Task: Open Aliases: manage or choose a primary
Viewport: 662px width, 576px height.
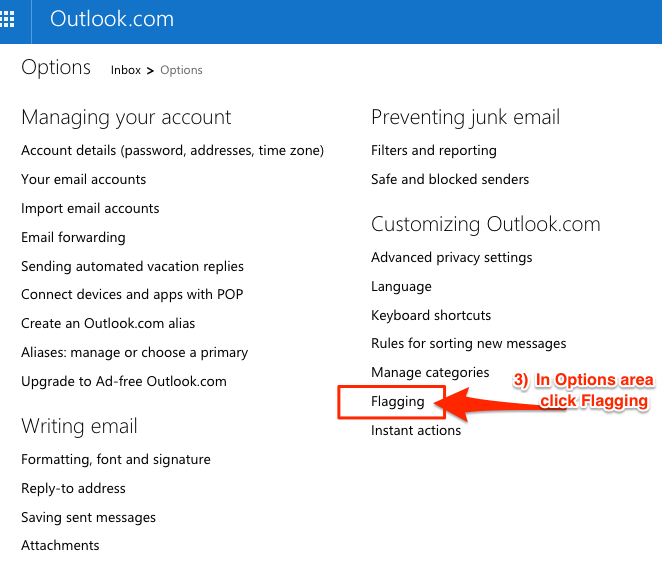Action: point(135,353)
